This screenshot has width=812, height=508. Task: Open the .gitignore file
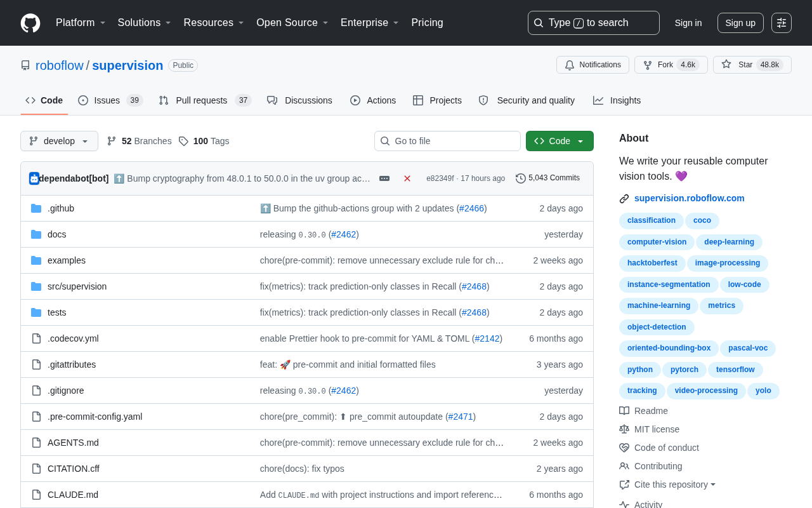[x=66, y=391]
